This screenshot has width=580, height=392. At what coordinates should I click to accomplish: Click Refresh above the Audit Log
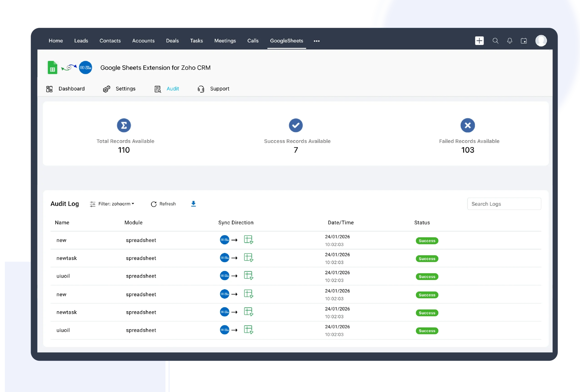coord(164,204)
